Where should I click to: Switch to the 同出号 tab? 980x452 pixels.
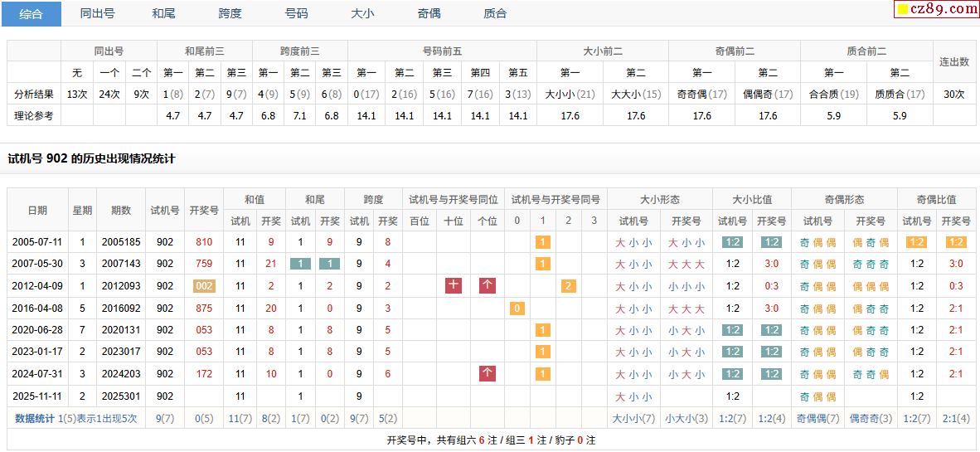tap(97, 13)
